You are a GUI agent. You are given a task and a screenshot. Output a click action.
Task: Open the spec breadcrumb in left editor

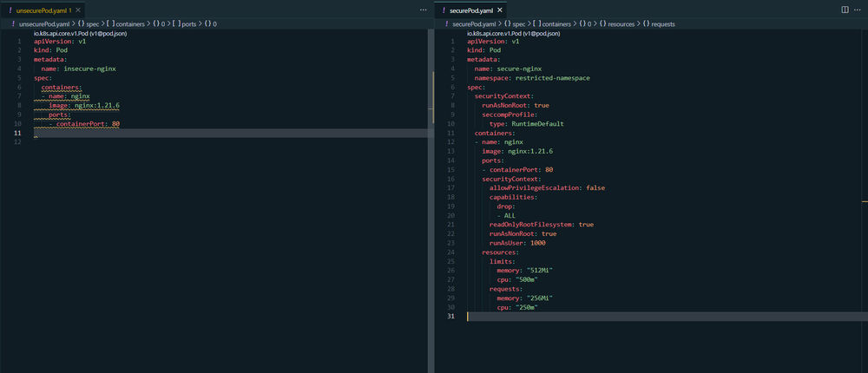pos(88,24)
